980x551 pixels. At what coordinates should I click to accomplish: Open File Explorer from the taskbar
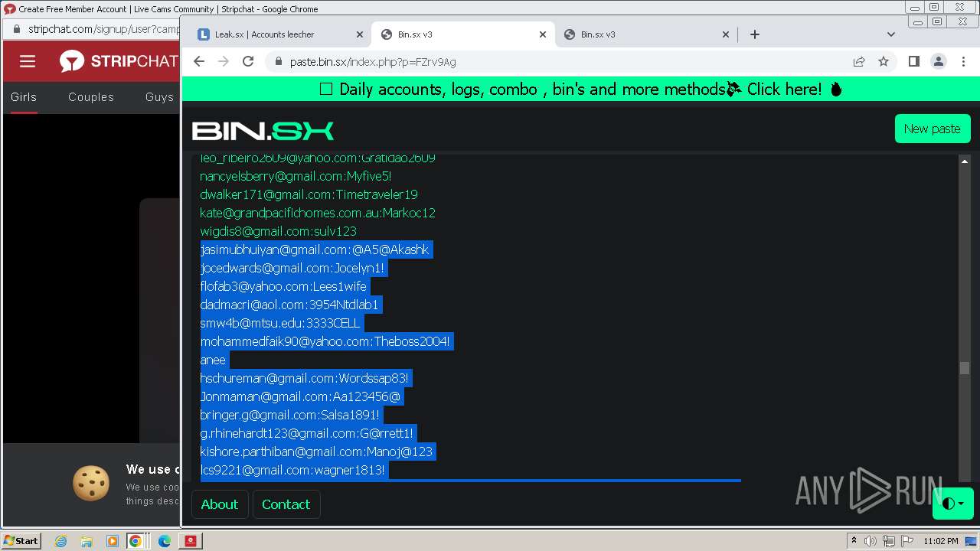click(87, 541)
